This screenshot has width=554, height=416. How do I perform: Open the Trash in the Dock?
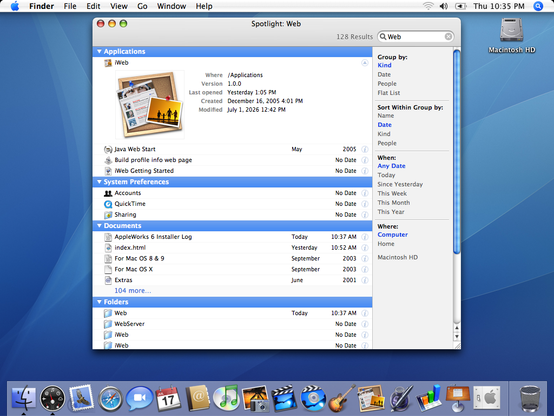(530, 398)
